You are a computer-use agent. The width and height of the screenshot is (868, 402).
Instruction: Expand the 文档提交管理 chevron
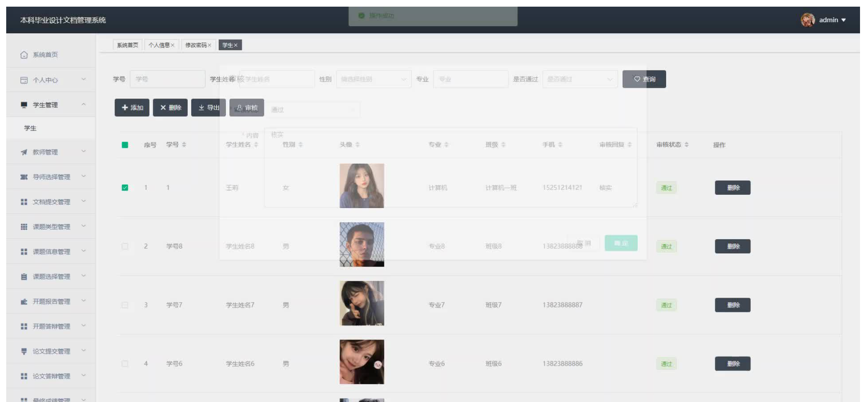coord(83,201)
